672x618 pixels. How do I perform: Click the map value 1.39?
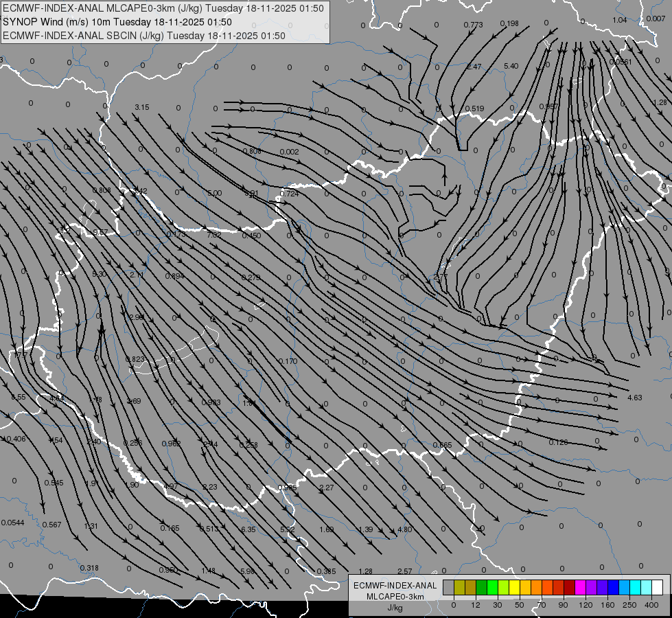click(x=366, y=529)
